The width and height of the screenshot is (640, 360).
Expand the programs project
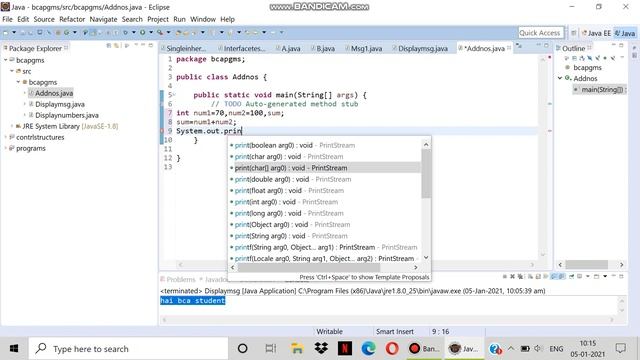coord(6,148)
